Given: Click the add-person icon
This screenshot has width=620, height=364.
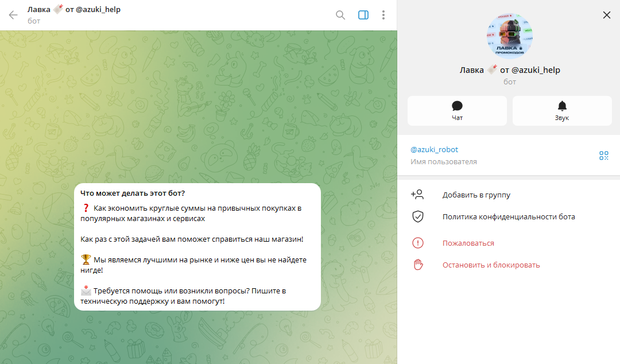Looking at the screenshot, I should pos(417,195).
